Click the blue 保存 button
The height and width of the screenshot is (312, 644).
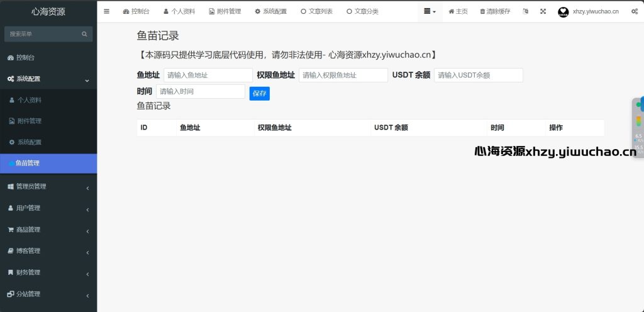point(260,94)
